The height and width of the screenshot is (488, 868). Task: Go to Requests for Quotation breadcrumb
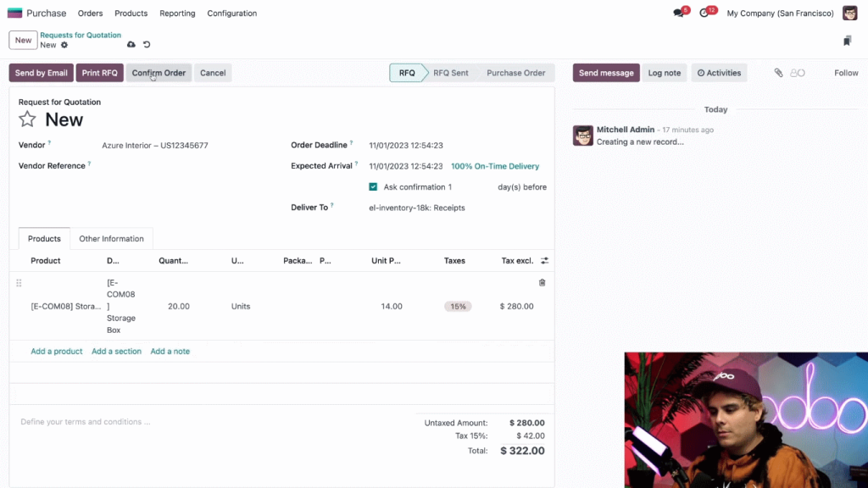click(x=81, y=35)
